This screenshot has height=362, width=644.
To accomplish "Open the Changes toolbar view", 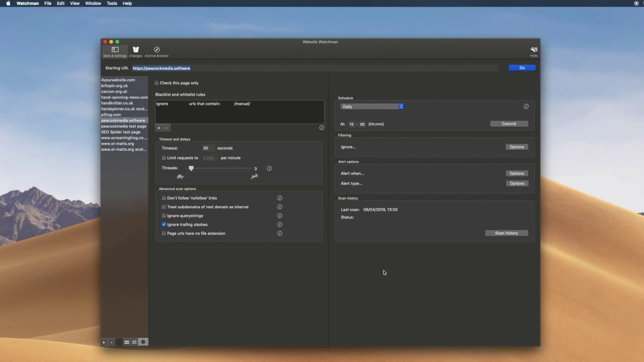I will click(135, 52).
